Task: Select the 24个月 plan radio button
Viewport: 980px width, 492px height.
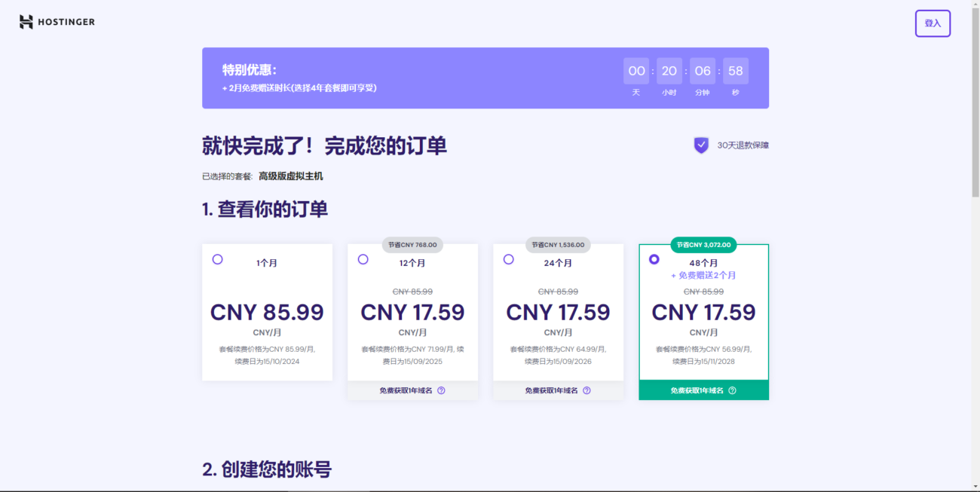Action: click(x=508, y=259)
